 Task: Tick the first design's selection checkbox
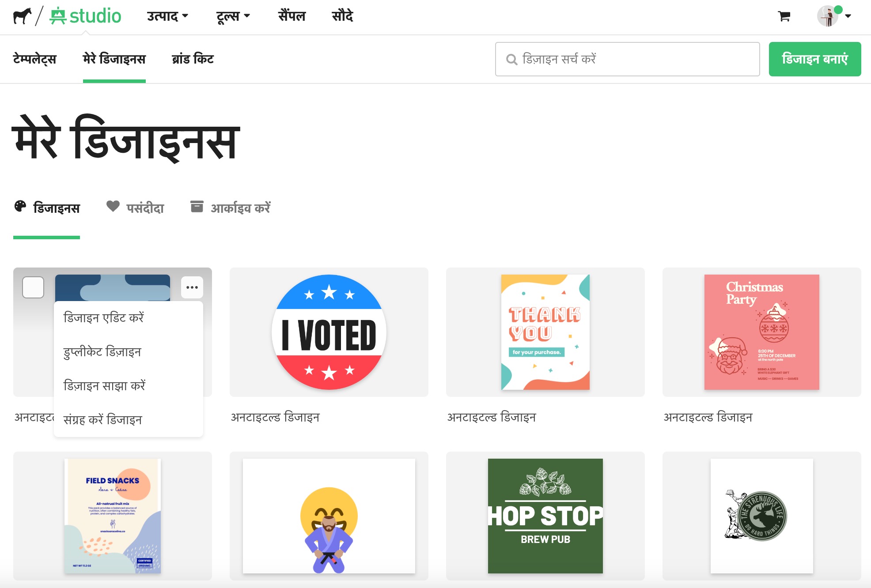pyautogui.click(x=33, y=287)
